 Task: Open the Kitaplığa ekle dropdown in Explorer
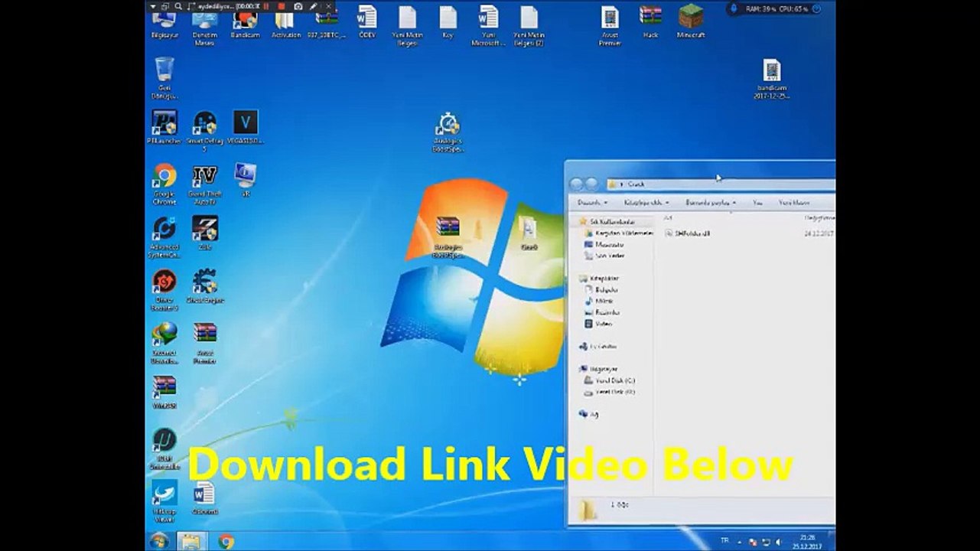[x=646, y=203]
